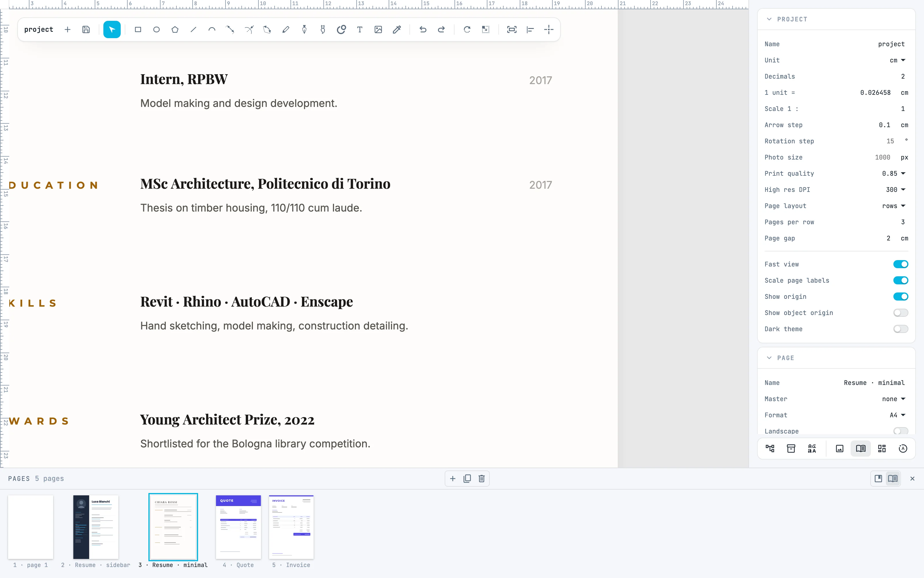Viewport: 924px width, 578px height.
Task: Click the align left toolbar icon
Action: (x=530, y=29)
